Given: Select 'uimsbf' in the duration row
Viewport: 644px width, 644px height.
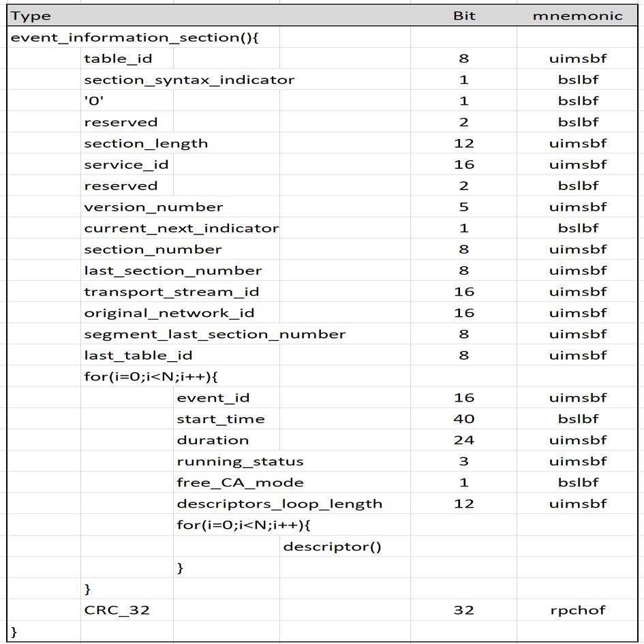Looking at the screenshot, I should click(577, 441).
